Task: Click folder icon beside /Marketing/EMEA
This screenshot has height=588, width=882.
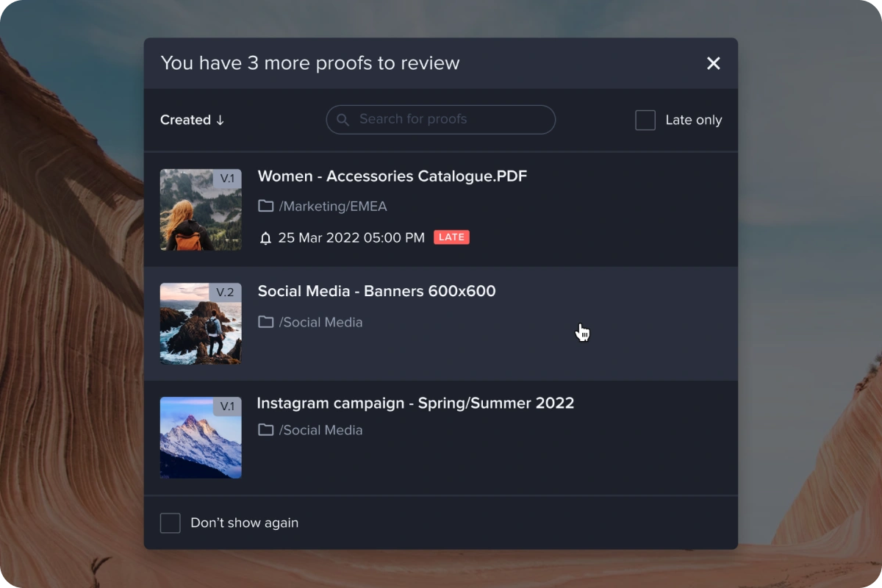Action: 265,207
